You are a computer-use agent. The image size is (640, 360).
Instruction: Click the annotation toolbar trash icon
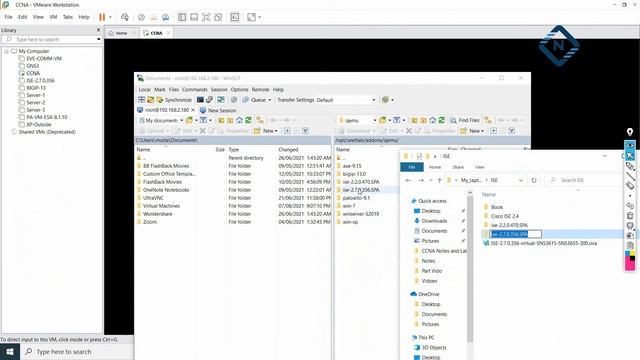[630, 216]
